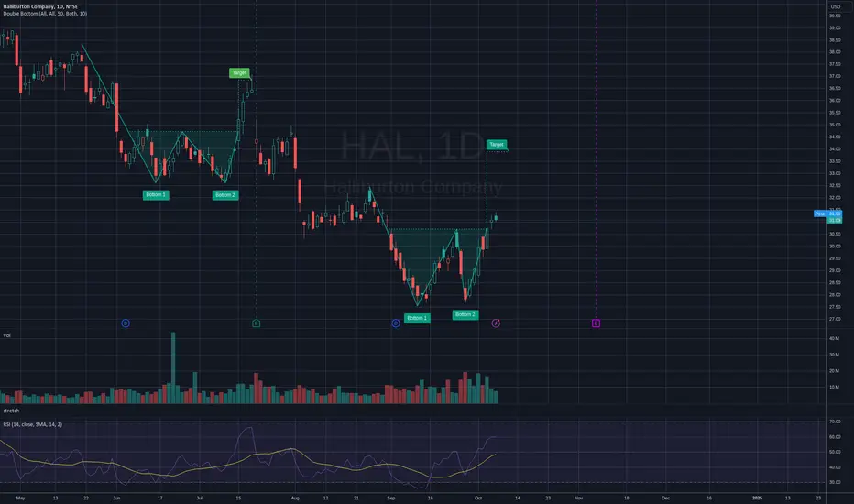Click the 33.00 price axis value
854x504 pixels.
click(835, 173)
